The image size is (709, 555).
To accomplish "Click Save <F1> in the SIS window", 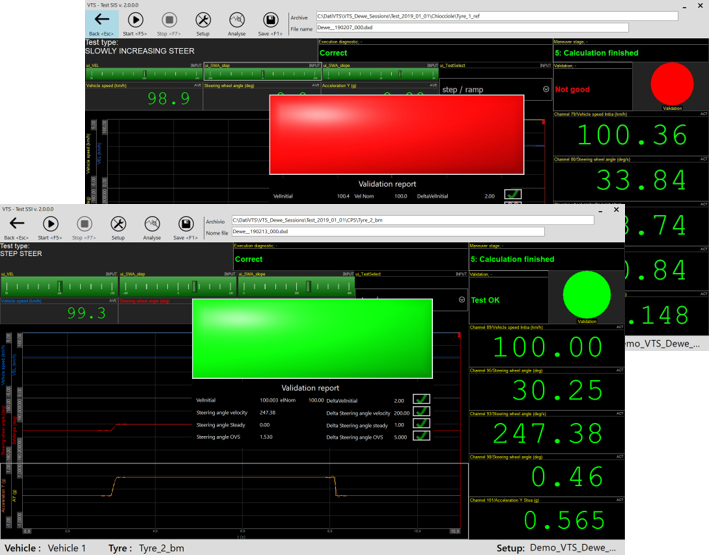I will click(270, 22).
